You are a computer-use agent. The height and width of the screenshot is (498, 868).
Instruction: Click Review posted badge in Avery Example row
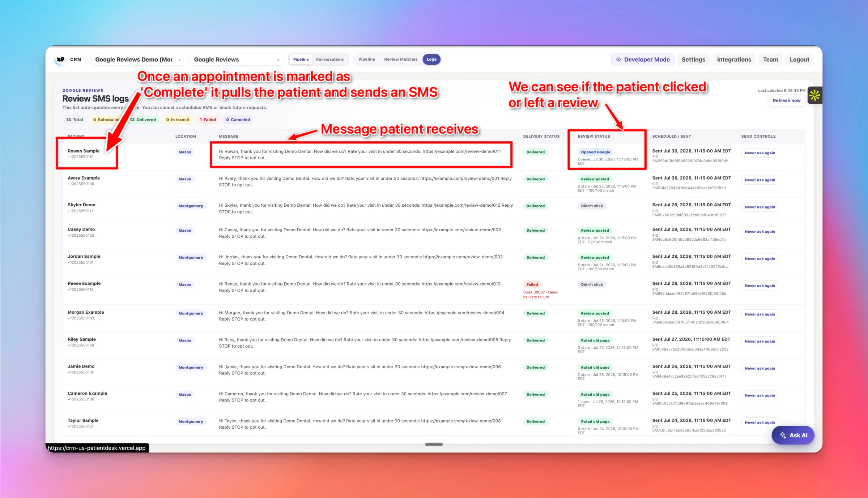595,179
